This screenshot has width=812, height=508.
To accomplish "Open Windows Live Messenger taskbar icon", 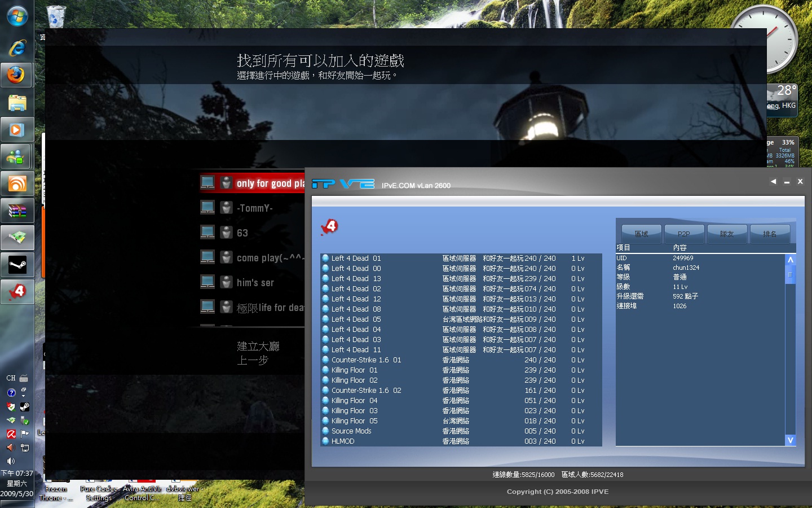I will [x=17, y=156].
